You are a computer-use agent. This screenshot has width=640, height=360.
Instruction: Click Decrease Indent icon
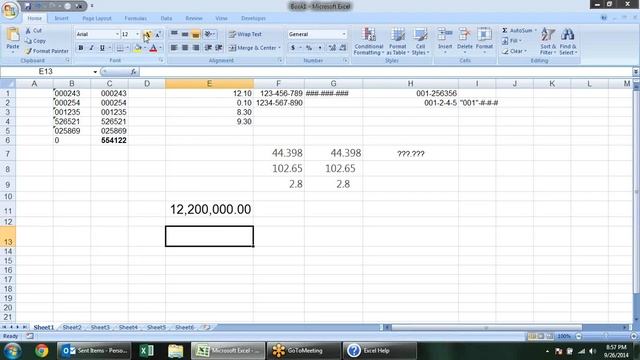208,48
